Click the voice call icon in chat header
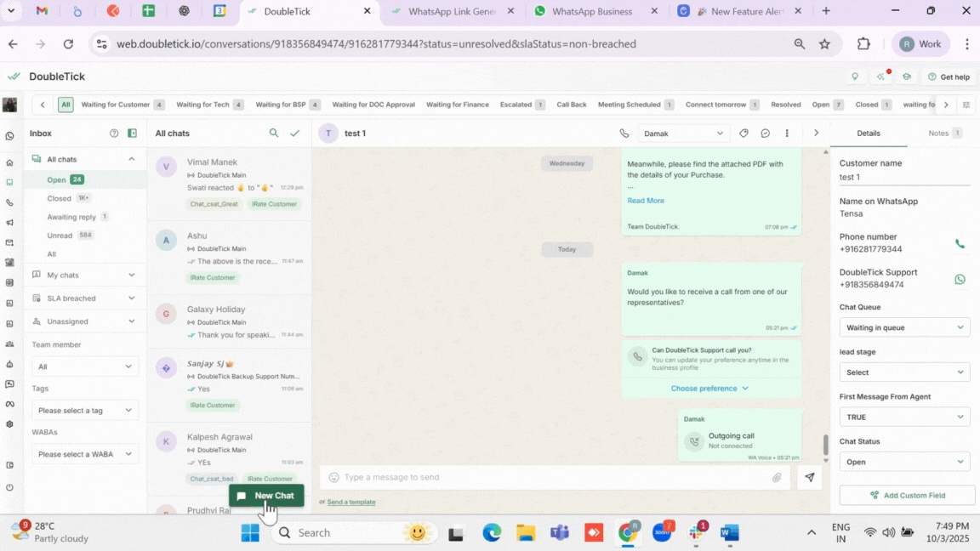Viewport: 980px width, 551px height. click(x=624, y=133)
